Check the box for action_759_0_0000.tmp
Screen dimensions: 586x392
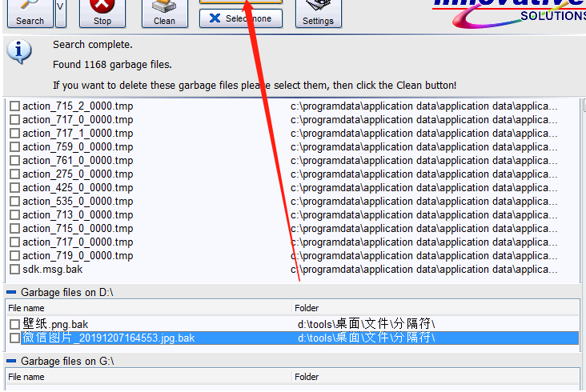click(14, 146)
